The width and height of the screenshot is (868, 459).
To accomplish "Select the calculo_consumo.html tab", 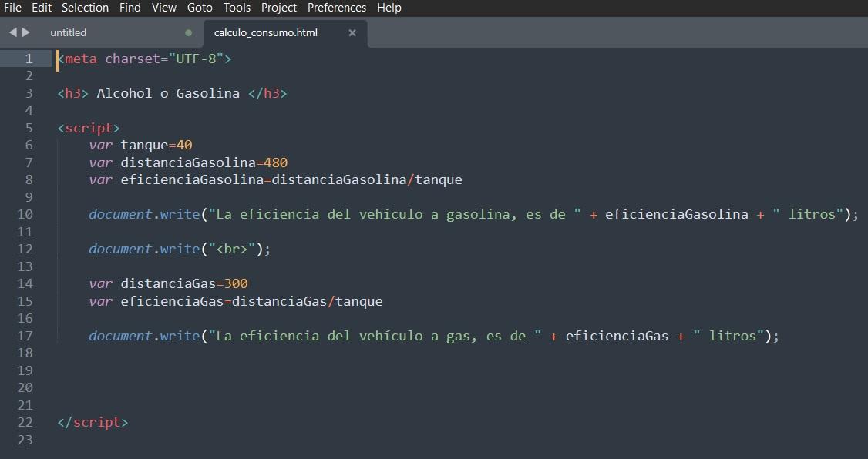I will [266, 32].
